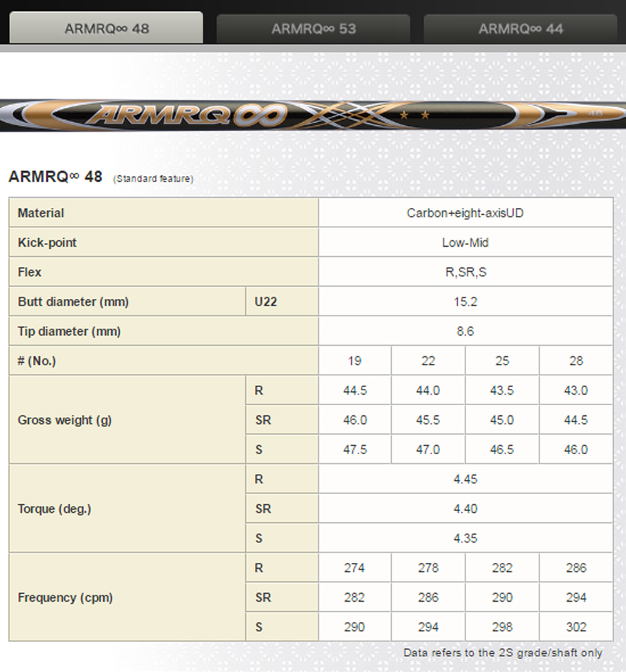Click the torque value '4.35'

point(465,538)
